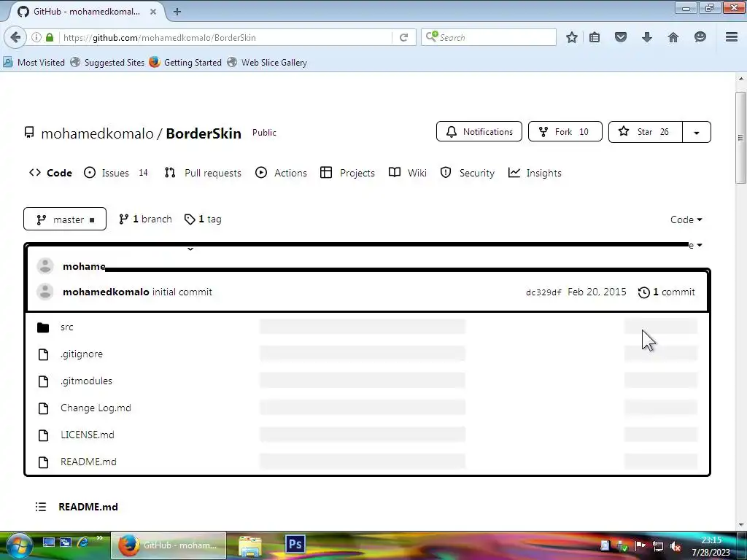Open the BorderSkin repository name link
This screenshot has width=747, height=560.
[x=204, y=134]
